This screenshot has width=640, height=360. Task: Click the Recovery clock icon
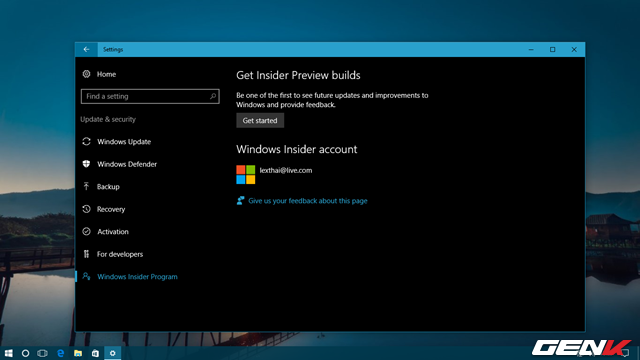(86, 209)
